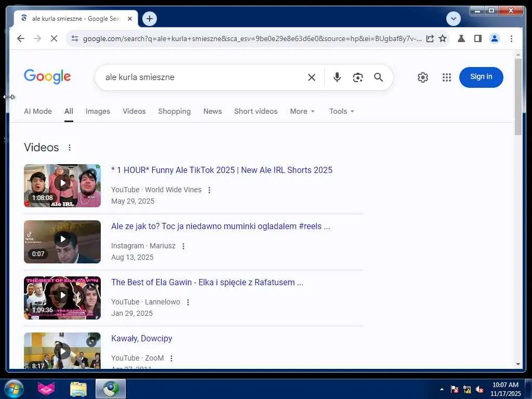
Task: Switch to Short videos tab
Action: (x=256, y=111)
